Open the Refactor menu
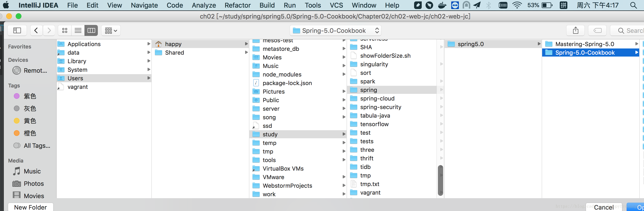This screenshot has height=211, width=644. [x=238, y=5]
